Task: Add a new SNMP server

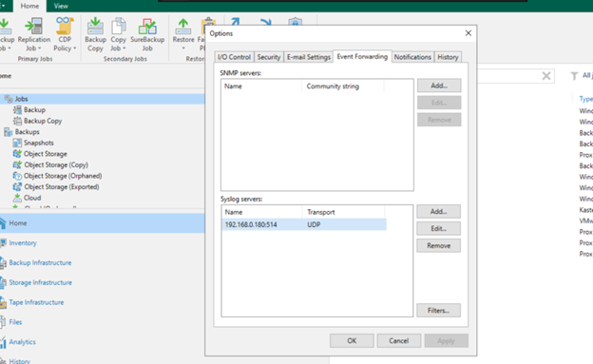Action: click(x=439, y=86)
